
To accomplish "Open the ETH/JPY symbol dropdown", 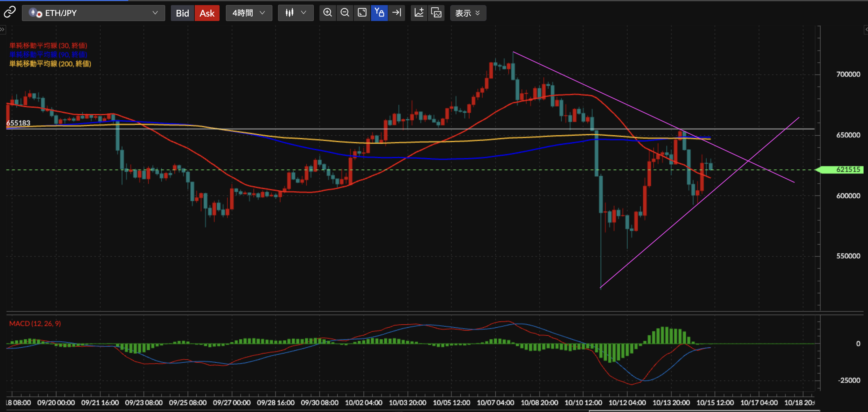I will click(93, 13).
